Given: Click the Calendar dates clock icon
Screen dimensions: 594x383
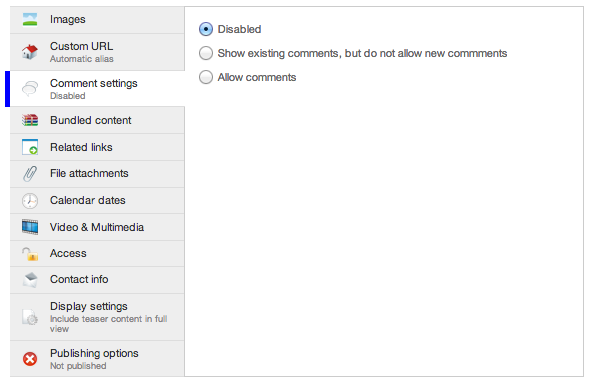Looking at the screenshot, I should tap(30, 200).
